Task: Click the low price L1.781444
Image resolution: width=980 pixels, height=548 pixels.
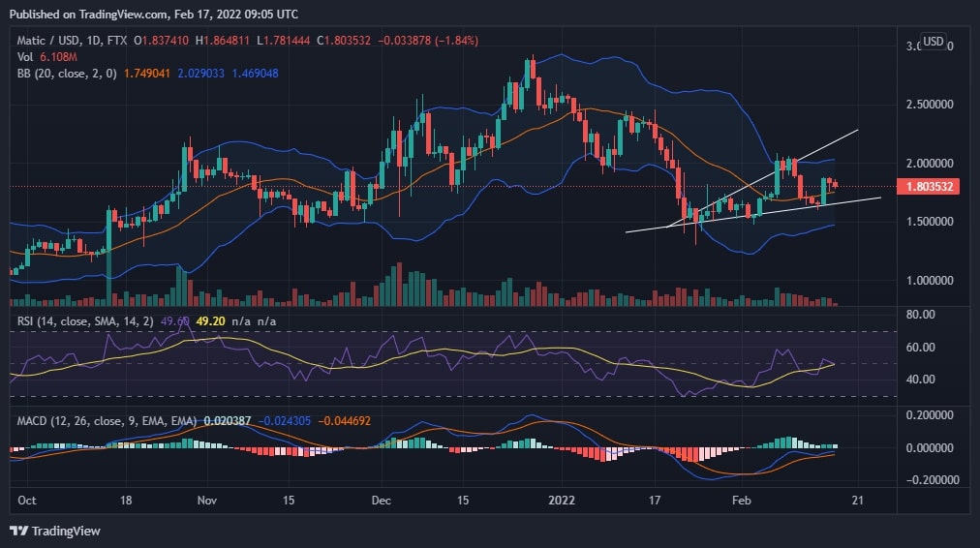Action: click(283, 41)
